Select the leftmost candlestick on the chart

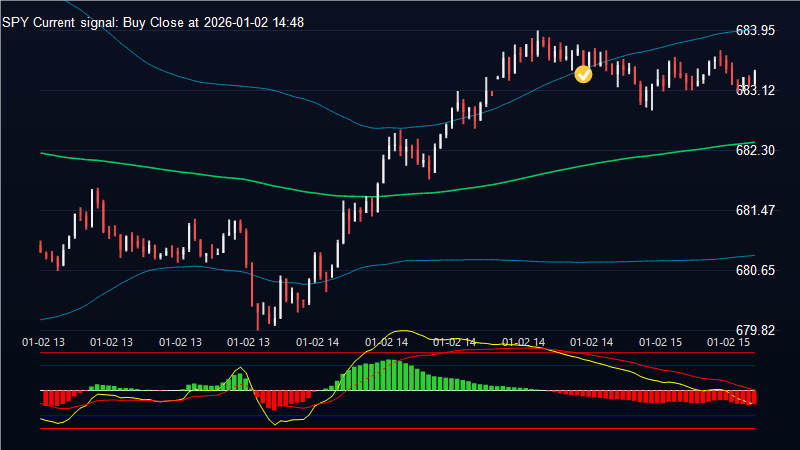tap(40, 247)
